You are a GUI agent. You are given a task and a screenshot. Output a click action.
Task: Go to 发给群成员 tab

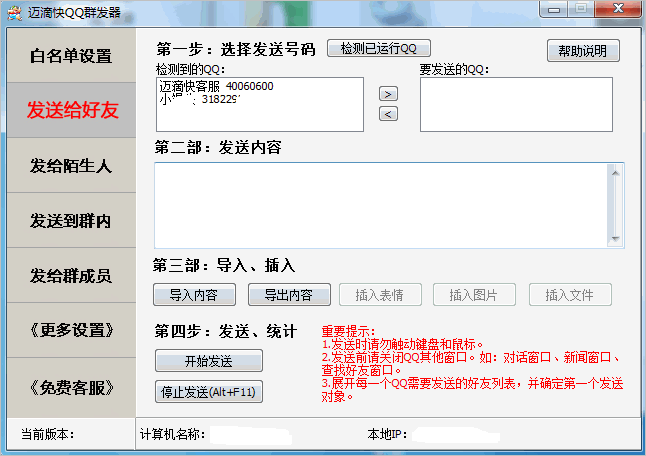(x=71, y=275)
